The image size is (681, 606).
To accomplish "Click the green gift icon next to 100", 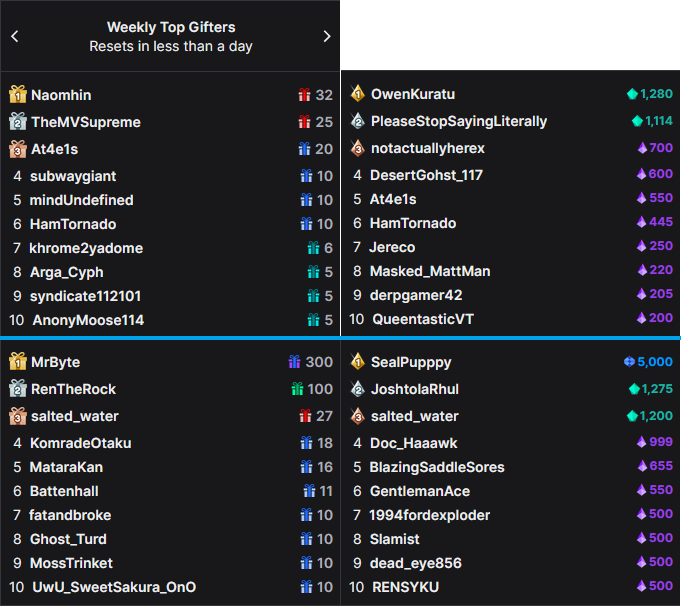I will pos(297,389).
